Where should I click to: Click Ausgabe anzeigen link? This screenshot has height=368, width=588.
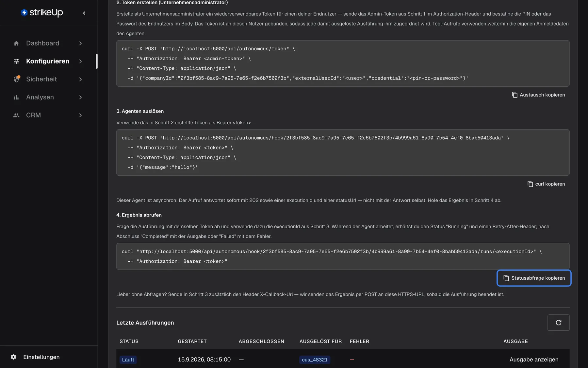tap(534, 359)
